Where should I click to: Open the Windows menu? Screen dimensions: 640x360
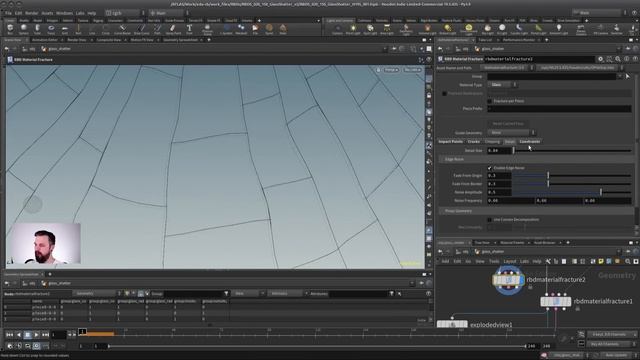(64, 13)
